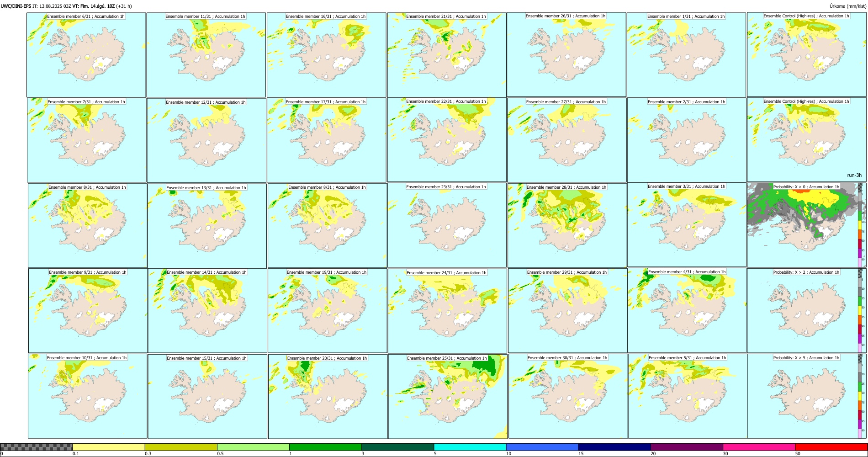868x457 pixels.
Task: Click the Ensemble member 7/31 map
Action: click(86, 140)
